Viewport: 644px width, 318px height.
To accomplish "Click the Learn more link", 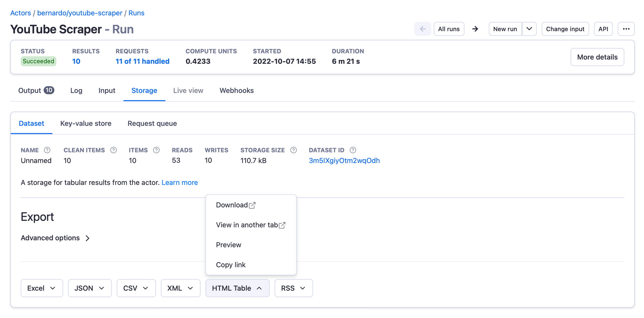I will coord(180,182).
